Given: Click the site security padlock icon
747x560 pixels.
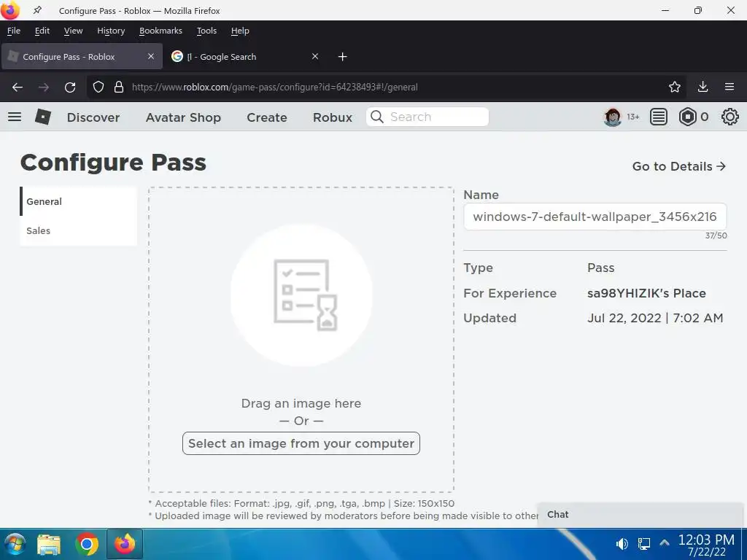Looking at the screenshot, I should [119, 87].
